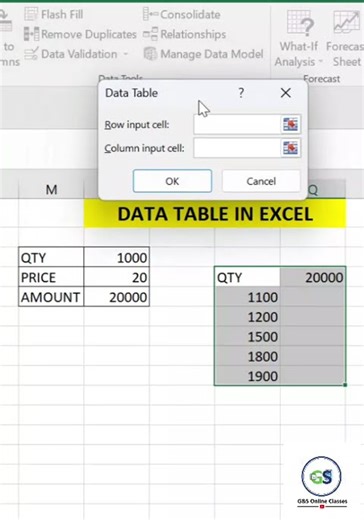
Task: Click the Remove Duplicates icon
Action: click(31, 34)
